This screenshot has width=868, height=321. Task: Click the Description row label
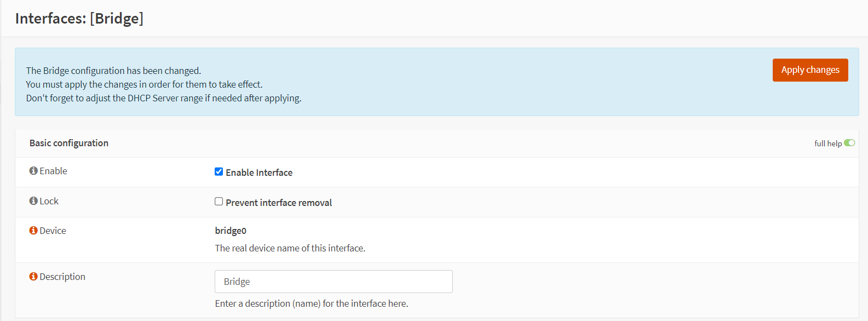point(62,277)
